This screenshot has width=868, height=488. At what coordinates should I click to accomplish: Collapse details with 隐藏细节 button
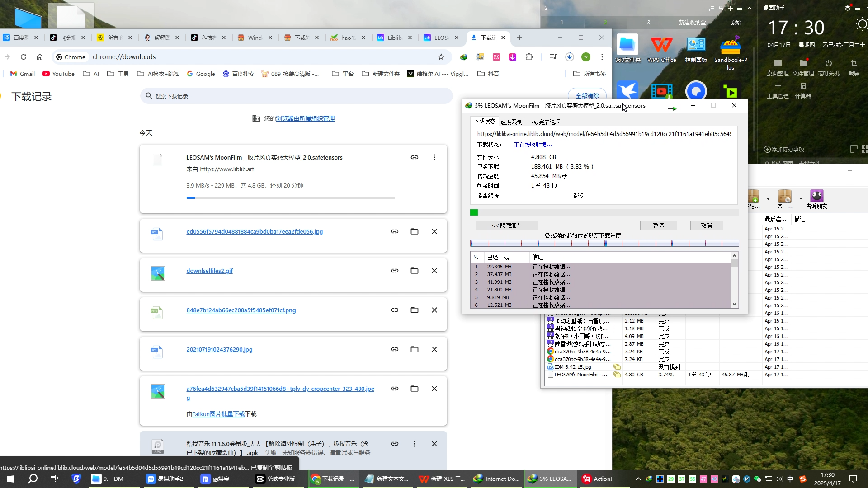click(x=507, y=225)
